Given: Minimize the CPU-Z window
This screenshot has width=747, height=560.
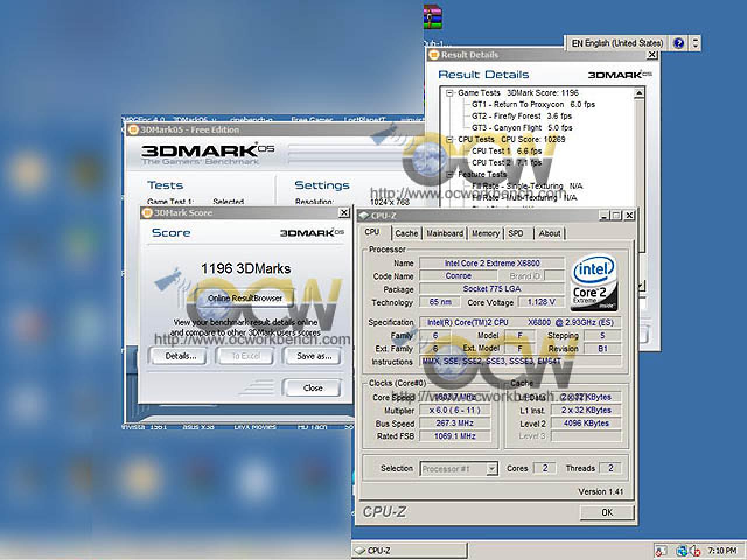Looking at the screenshot, I should pyautogui.click(x=605, y=216).
